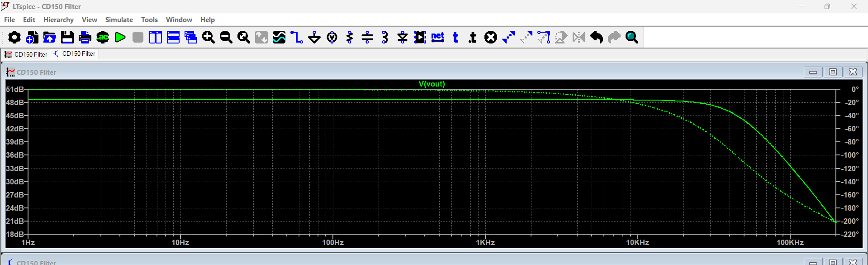Click the 10Hz frequency axis label
This screenshot has width=868, height=265.
pyautogui.click(x=180, y=243)
